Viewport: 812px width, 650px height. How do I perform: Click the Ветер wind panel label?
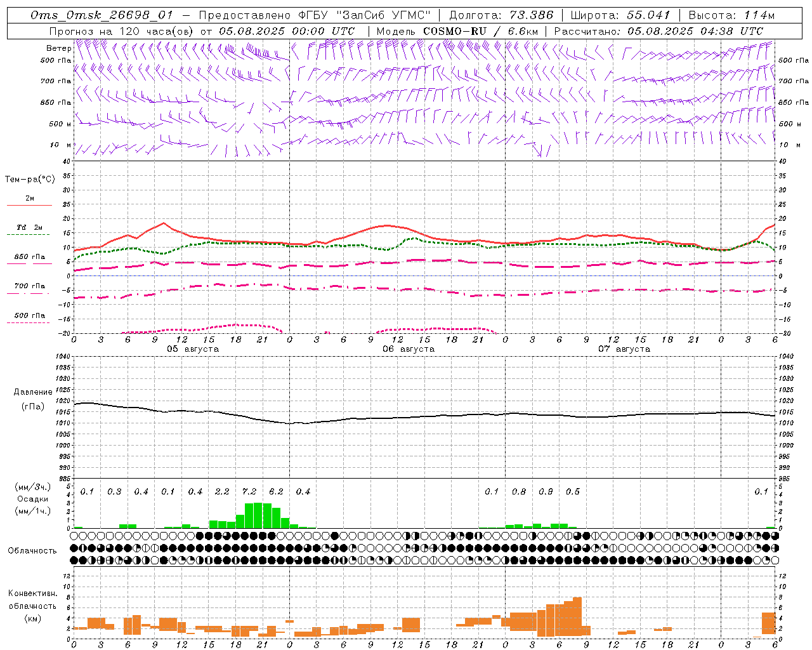point(59,48)
